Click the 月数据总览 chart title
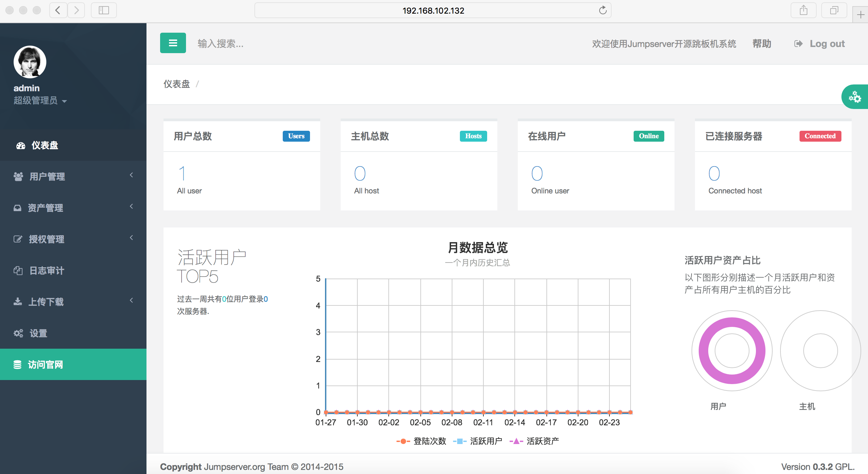The width and height of the screenshot is (868, 474). pos(478,248)
